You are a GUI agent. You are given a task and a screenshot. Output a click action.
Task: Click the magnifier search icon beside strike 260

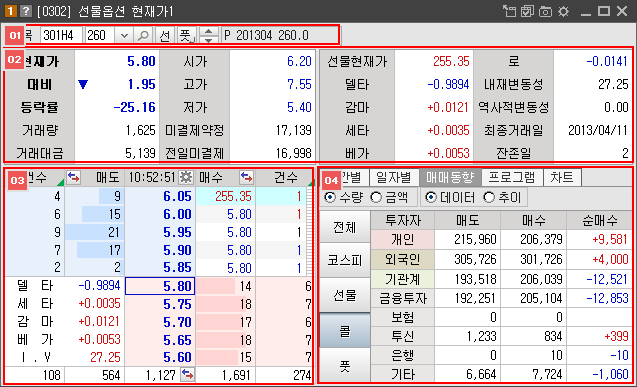pyautogui.click(x=143, y=36)
